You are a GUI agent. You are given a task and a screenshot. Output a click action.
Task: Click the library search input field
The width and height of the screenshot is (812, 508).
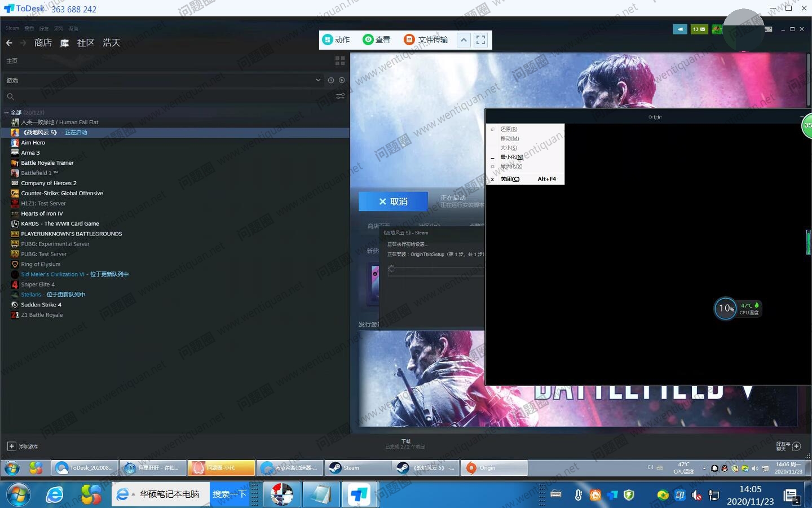coord(169,97)
